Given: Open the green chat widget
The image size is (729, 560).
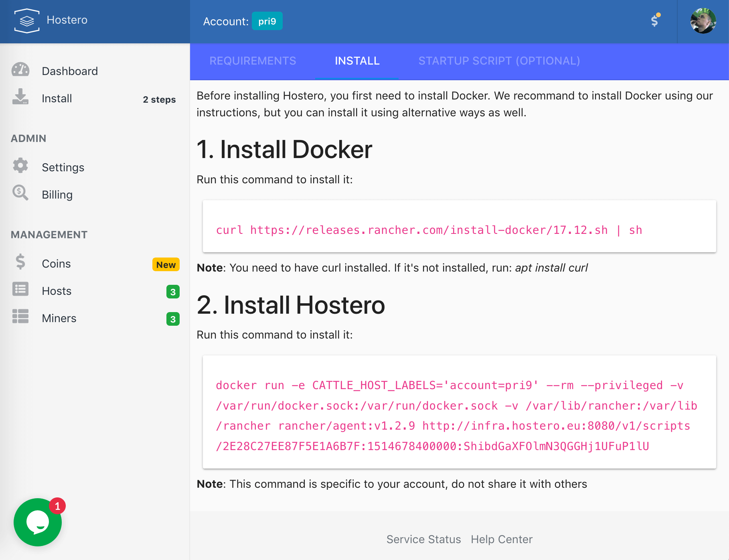Looking at the screenshot, I should point(38,522).
